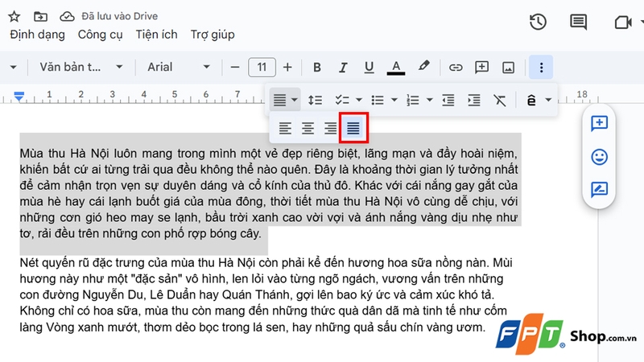644x362 pixels.
Task: Open the Văn bản t... style dropdown
Action: [81, 67]
